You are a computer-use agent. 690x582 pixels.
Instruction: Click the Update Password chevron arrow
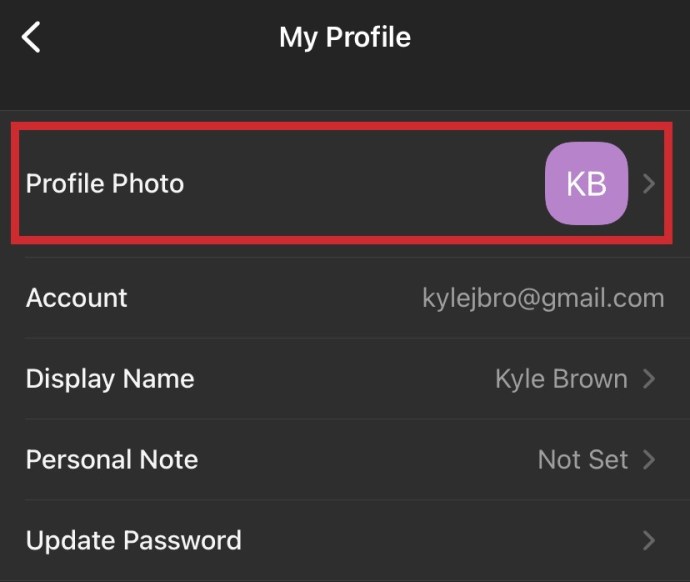(649, 541)
